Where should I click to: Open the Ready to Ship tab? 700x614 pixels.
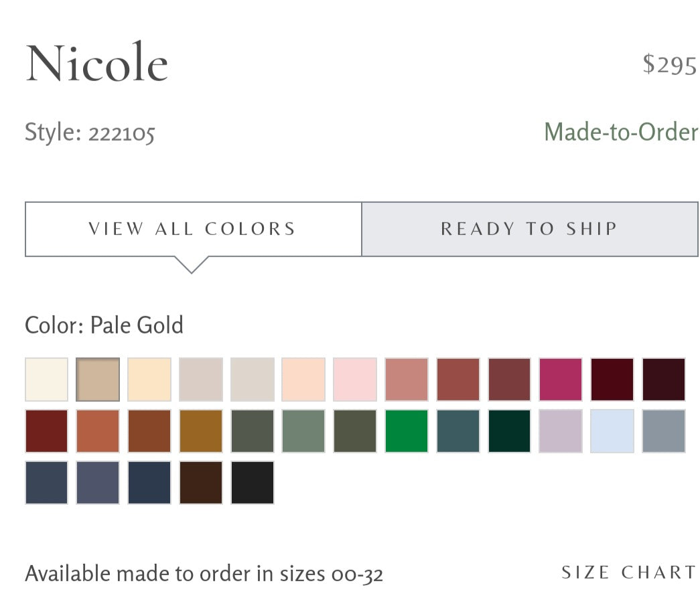coord(530,229)
